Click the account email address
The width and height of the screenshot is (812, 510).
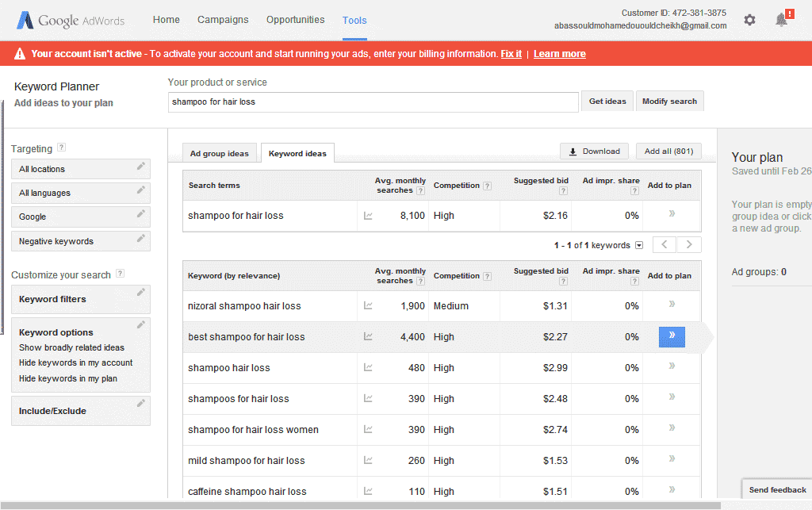point(640,25)
